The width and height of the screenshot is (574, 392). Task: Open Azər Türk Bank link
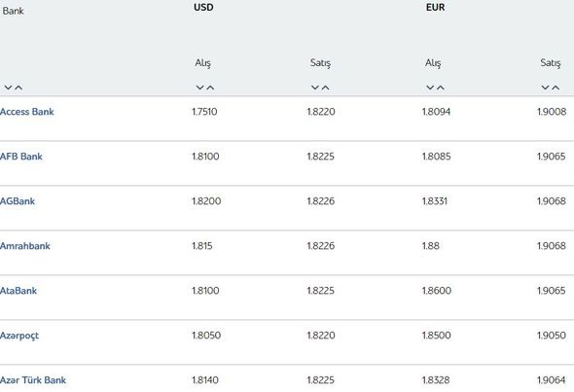click(x=33, y=380)
